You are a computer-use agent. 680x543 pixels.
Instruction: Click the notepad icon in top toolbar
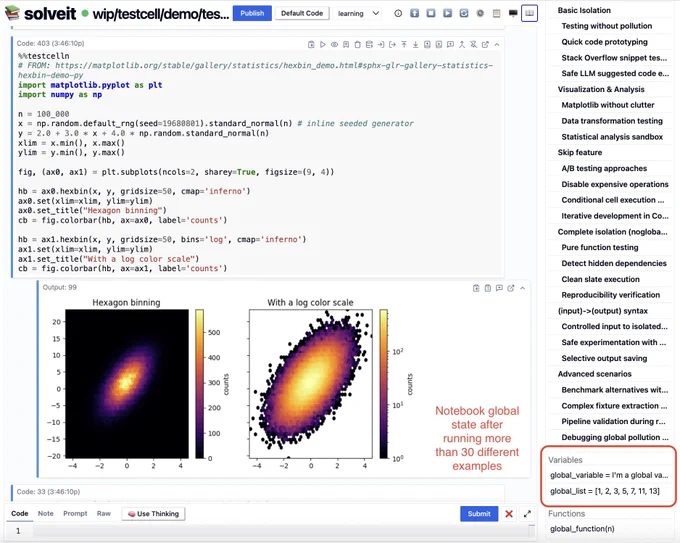(x=497, y=13)
